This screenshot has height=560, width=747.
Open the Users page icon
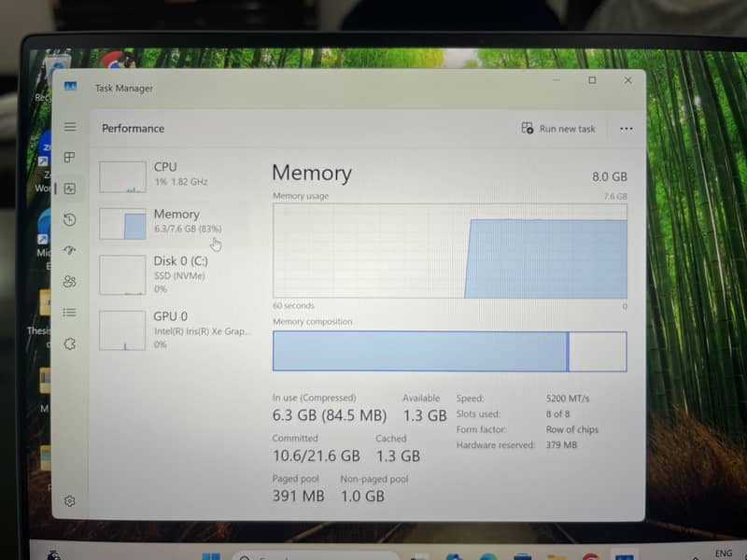pyautogui.click(x=69, y=281)
